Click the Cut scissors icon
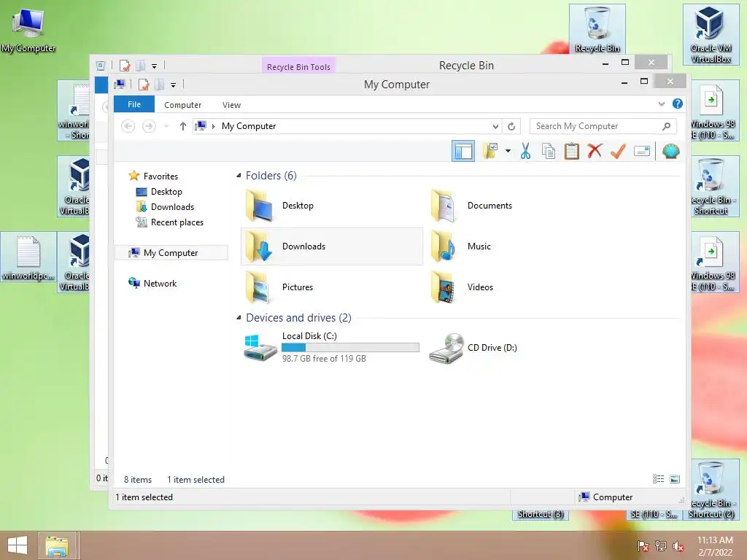Screen dimensions: 747x560 [525, 151]
